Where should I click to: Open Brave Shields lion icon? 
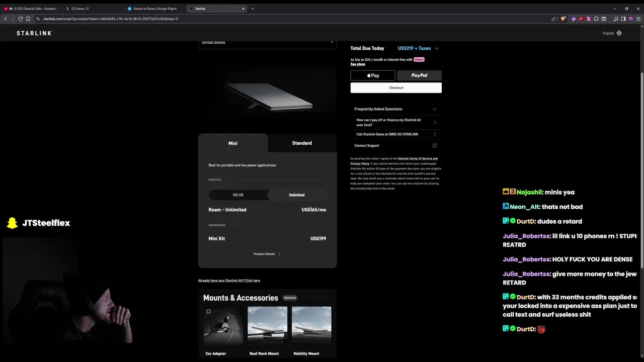pos(563,19)
